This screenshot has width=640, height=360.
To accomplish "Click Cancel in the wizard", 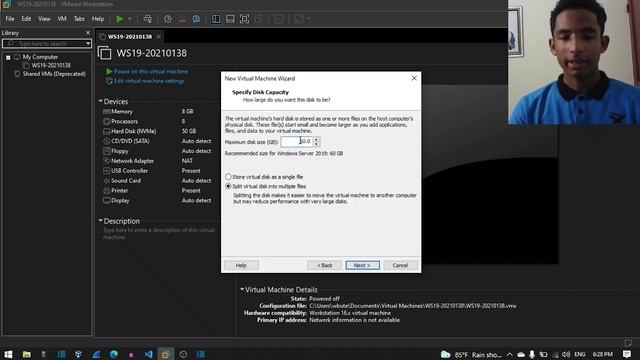I will click(x=400, y=265).
